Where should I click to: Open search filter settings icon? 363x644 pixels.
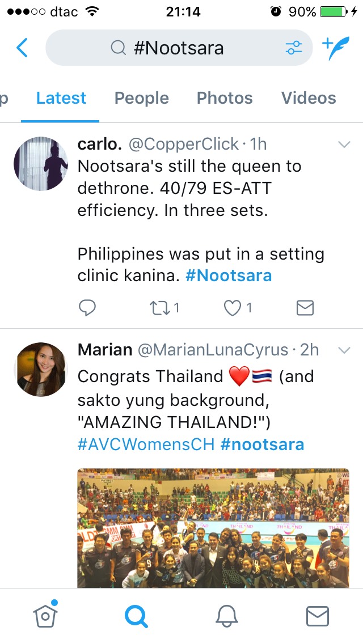coord(293,48)
